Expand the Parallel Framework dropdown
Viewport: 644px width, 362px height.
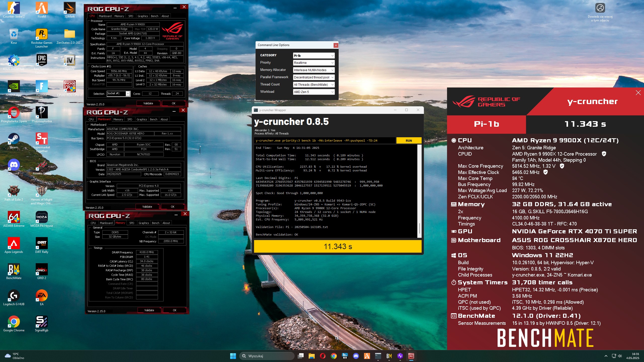[x=314, y=77]
